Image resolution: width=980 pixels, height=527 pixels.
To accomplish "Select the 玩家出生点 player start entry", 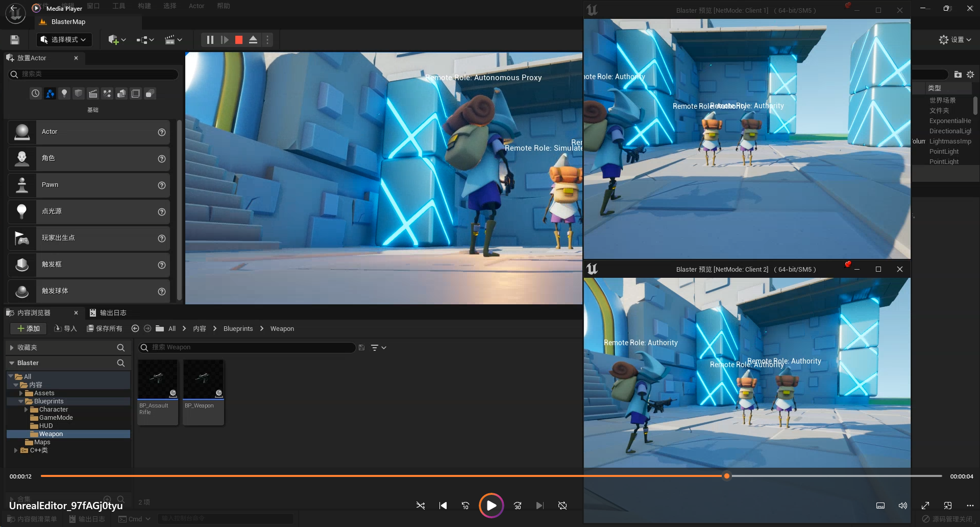I will (89, 238).
